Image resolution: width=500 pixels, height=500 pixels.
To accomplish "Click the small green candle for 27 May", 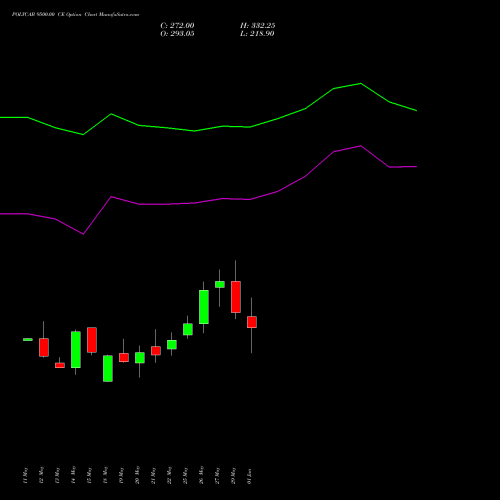I will tap(220, 284).
